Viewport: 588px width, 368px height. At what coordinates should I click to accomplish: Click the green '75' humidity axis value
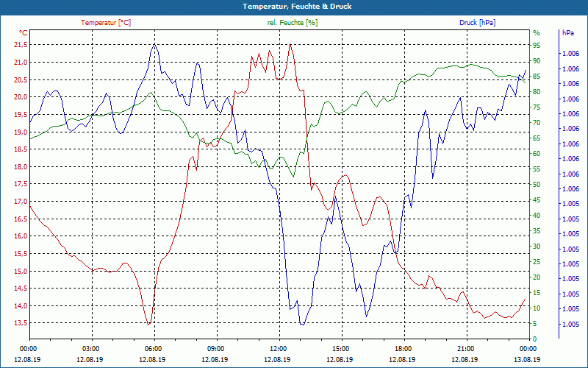pos(537,107)
